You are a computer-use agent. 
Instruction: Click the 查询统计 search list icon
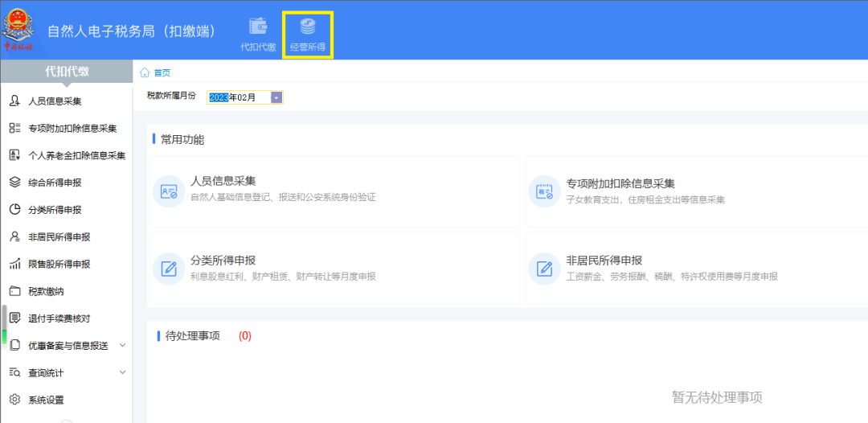[x=15, y=372]
